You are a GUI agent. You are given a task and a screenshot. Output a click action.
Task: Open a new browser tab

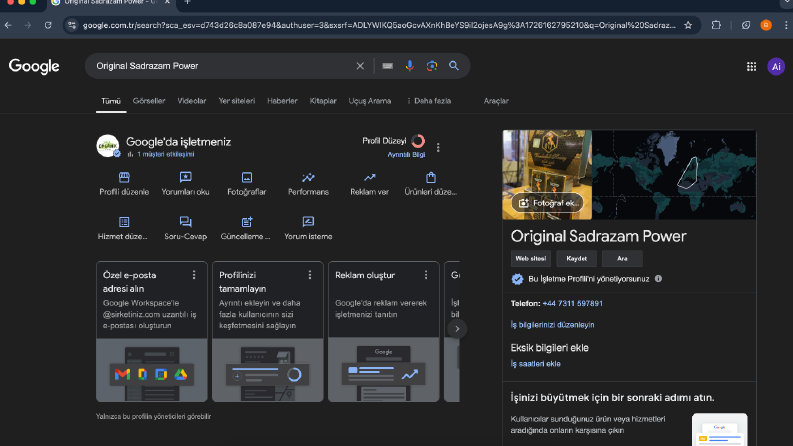(x=187, y=3)
